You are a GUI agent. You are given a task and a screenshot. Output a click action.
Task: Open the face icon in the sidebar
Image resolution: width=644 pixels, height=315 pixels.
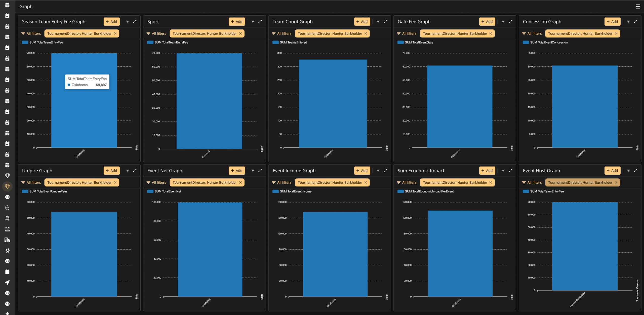click(x=7, y=208)
